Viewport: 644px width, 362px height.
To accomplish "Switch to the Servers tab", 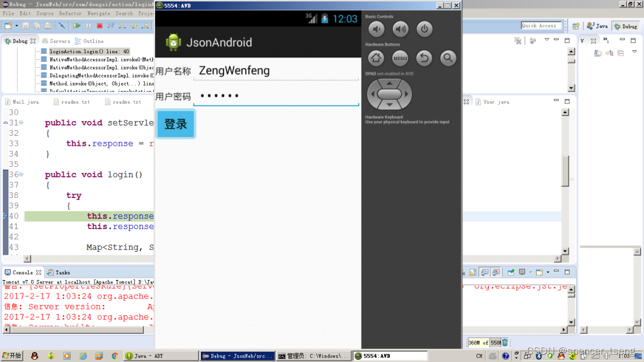I will coord(60,41).
